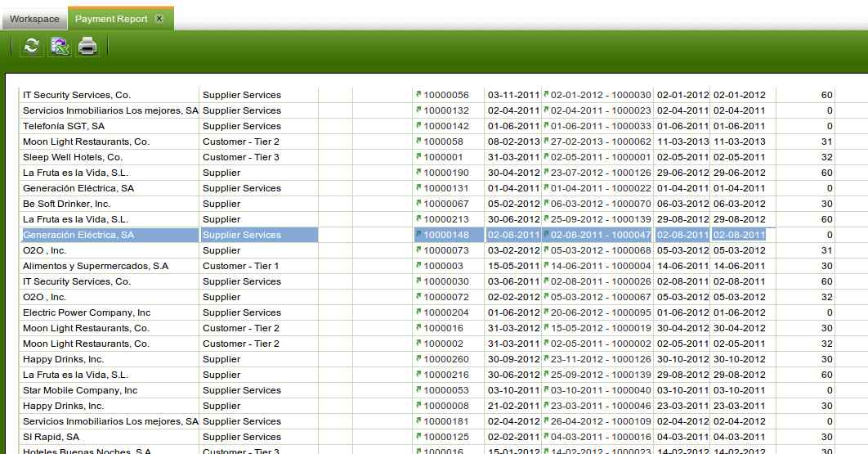Screen dimensions: 868x454
Task: Click link icon beside invoice 10000142
Action: [x=418, y=125]
